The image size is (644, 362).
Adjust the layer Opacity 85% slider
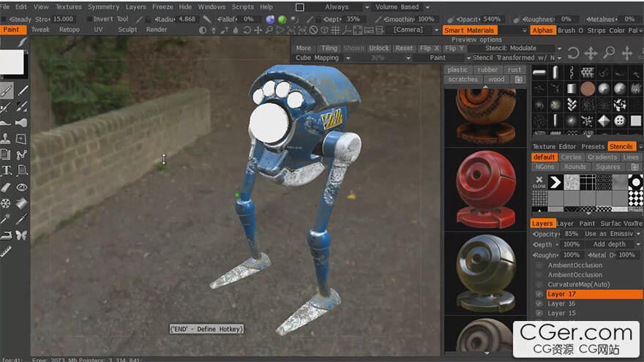tap(557, 234)
